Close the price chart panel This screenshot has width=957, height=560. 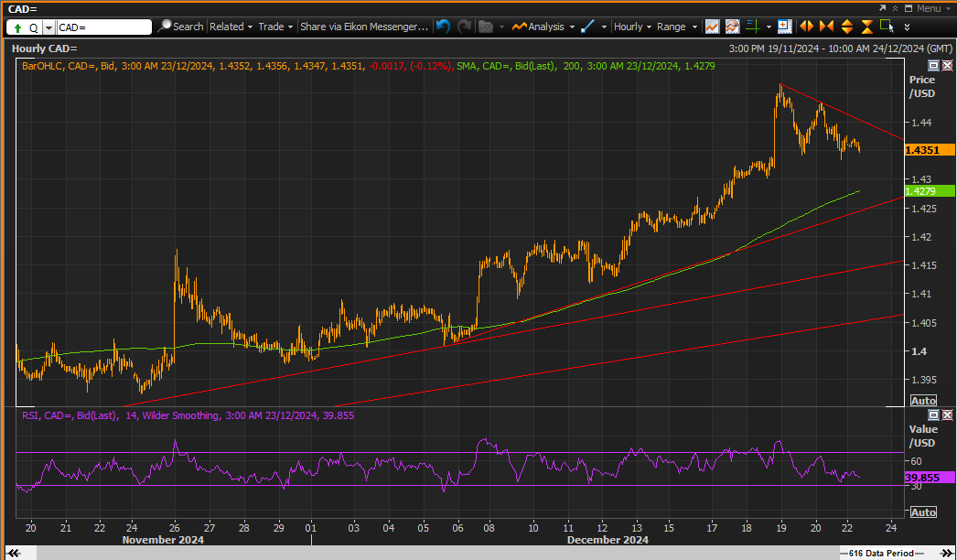click(x=947, y=65)
